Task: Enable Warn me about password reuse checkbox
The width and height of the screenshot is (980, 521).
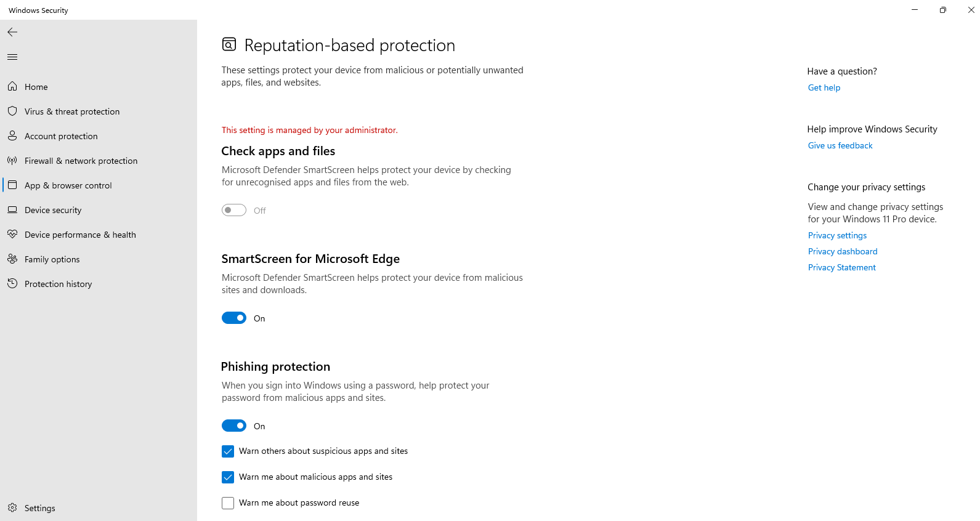Action: pyautogui.click(x=228, y=503)
